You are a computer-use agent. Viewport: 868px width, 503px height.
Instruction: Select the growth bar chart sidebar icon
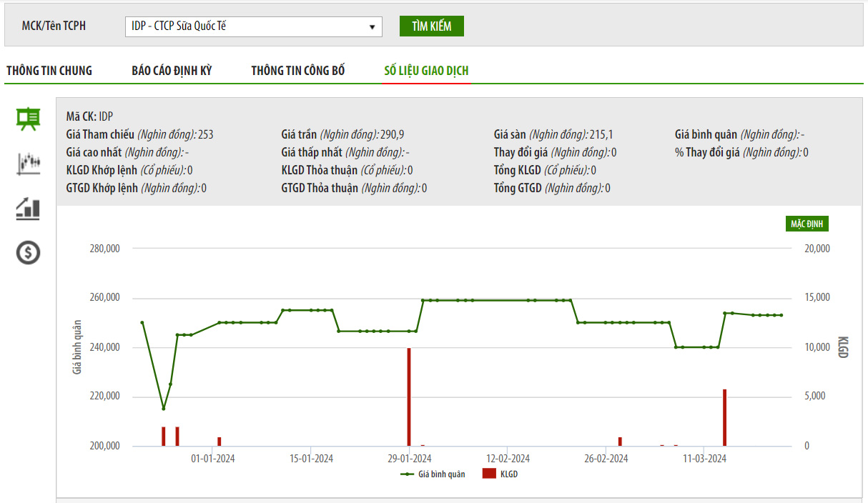pos(28,209)
